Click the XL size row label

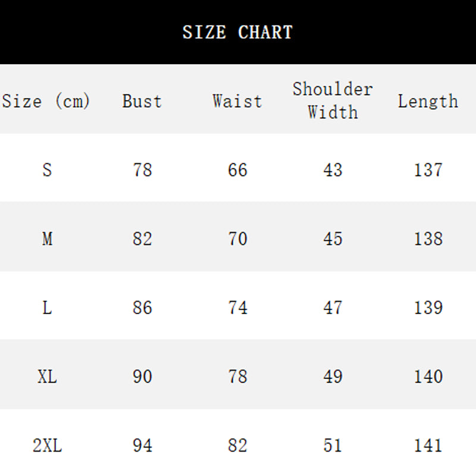(47, 377)
